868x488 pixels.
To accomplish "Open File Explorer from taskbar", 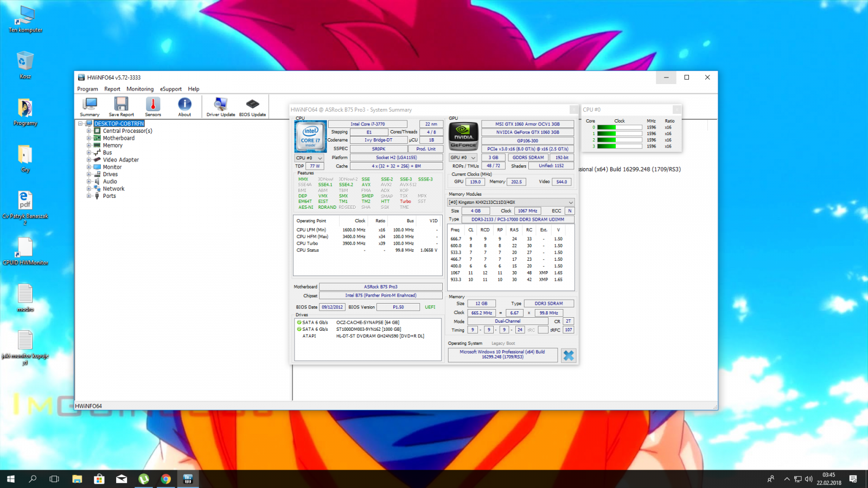I will click(77, 479).
